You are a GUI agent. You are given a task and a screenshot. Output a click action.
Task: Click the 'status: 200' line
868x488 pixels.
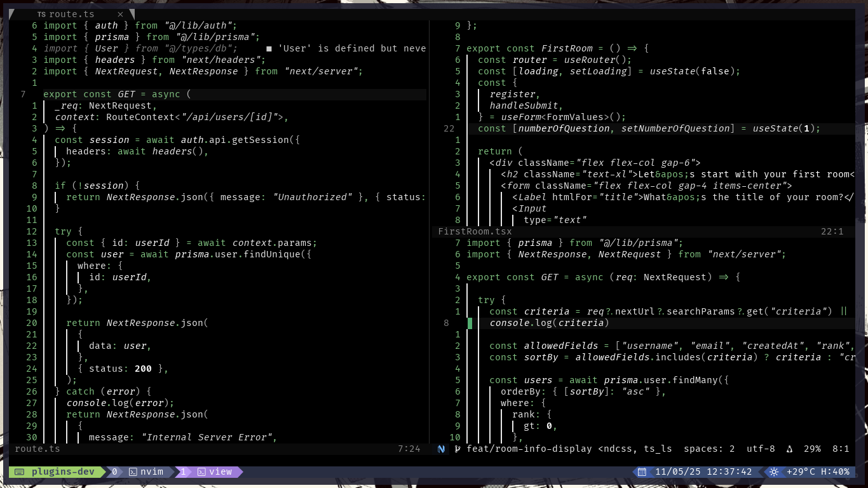(x=123, y=369)
